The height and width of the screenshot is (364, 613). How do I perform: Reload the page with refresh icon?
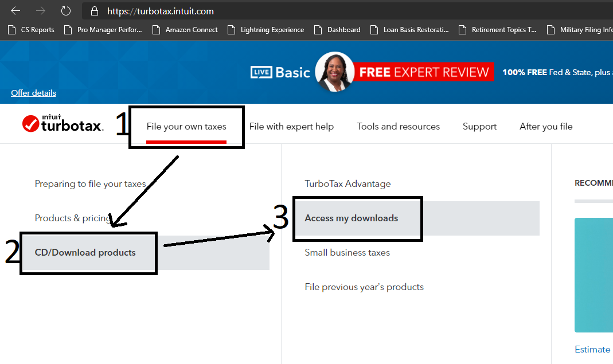(66, 11)
